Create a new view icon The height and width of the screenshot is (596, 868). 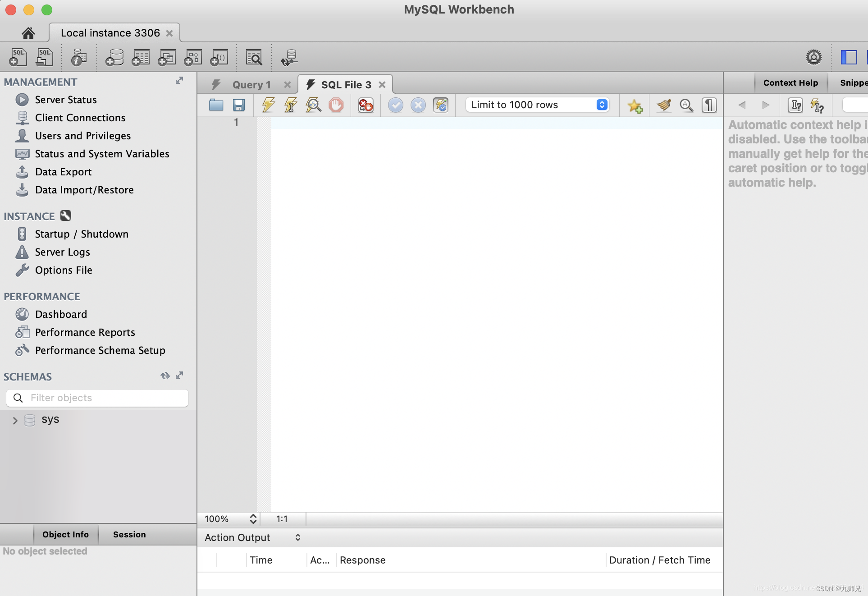point(167,58)
